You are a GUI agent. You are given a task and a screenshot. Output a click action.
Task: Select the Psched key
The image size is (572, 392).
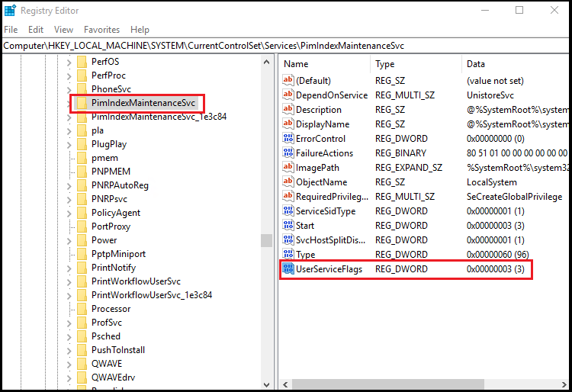pyautogui.click(x=106, y=336)
